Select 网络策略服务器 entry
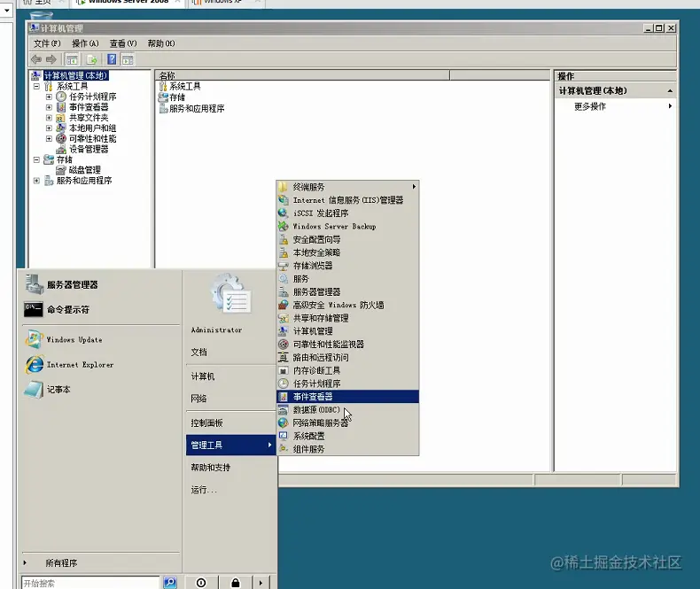 click(x=347, y=423)
